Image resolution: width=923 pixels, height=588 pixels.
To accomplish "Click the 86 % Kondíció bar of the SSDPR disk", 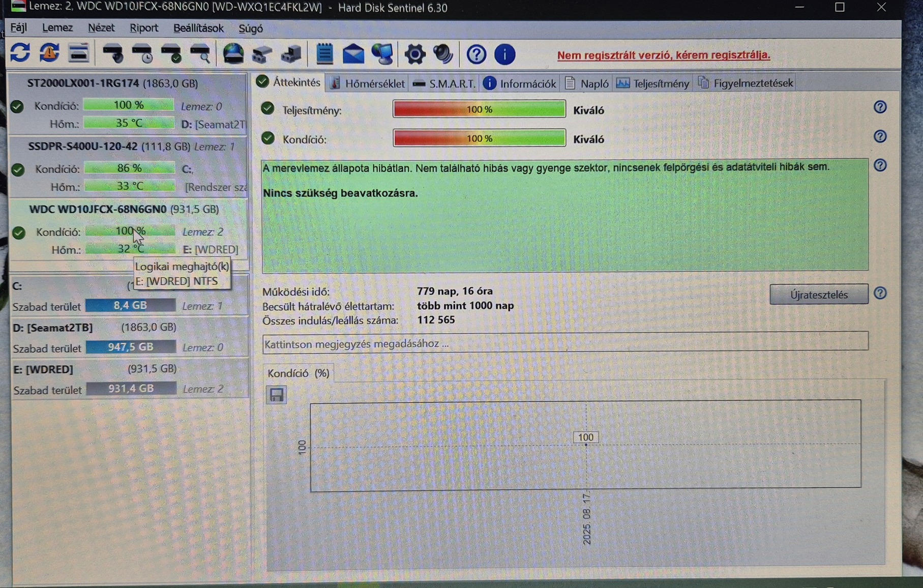I will pyautogui.click(x=129, y=168).
